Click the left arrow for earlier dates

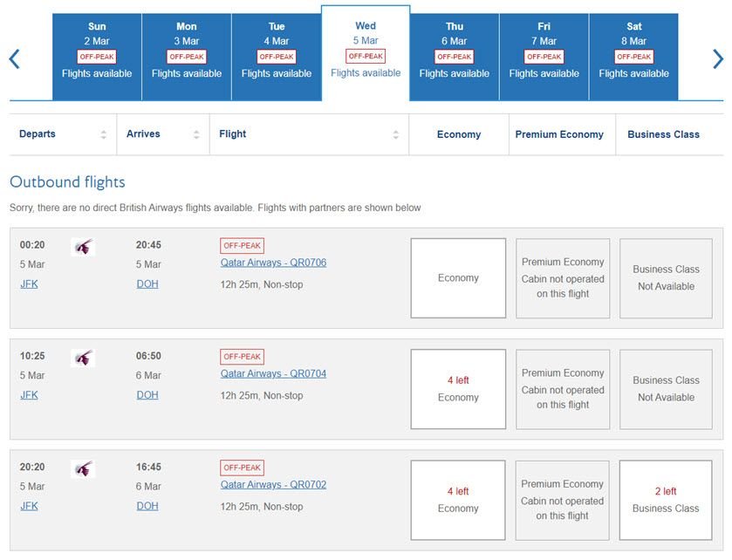(x=13, y=59)
